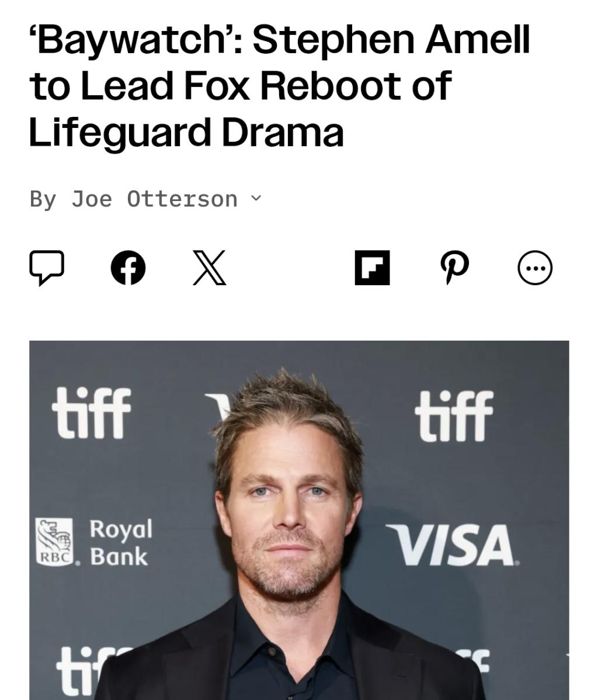Click the RBC shield emblem in photo

click(54, 542)
